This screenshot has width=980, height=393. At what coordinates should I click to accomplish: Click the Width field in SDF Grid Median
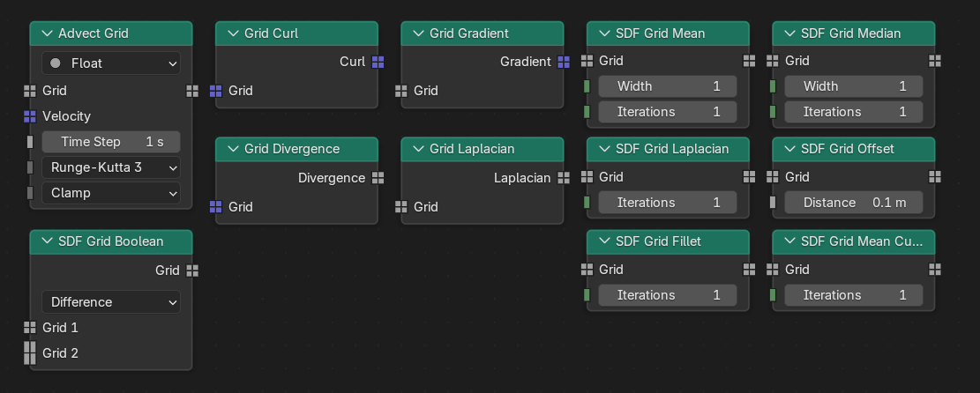(x=853, y=86)
